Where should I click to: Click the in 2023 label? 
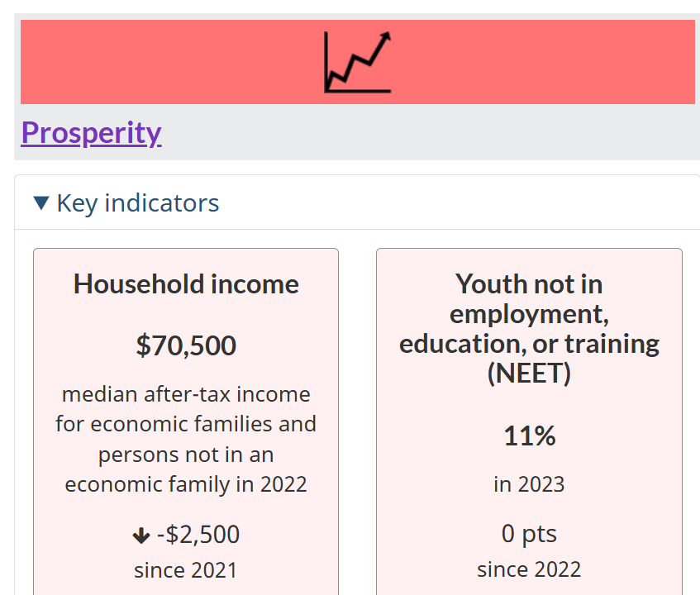pyautogui.click(x=529, y=484)
